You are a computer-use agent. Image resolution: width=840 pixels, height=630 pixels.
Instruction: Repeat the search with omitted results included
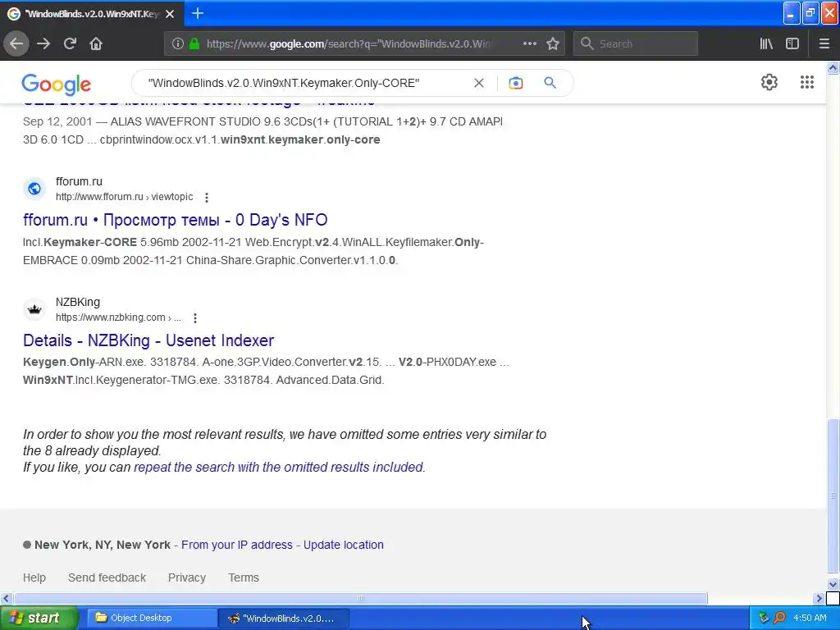pyautogui.click(x=278, y=467)
